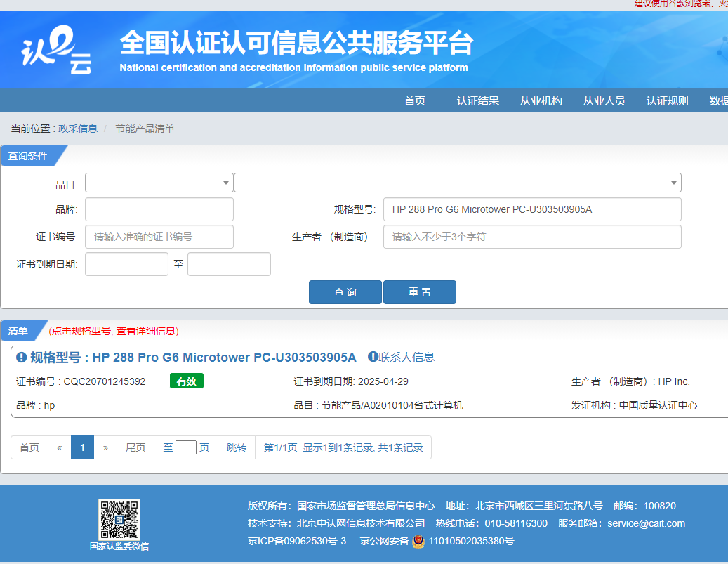
Task: Click the 查询 search button
Action: point(345,292)
